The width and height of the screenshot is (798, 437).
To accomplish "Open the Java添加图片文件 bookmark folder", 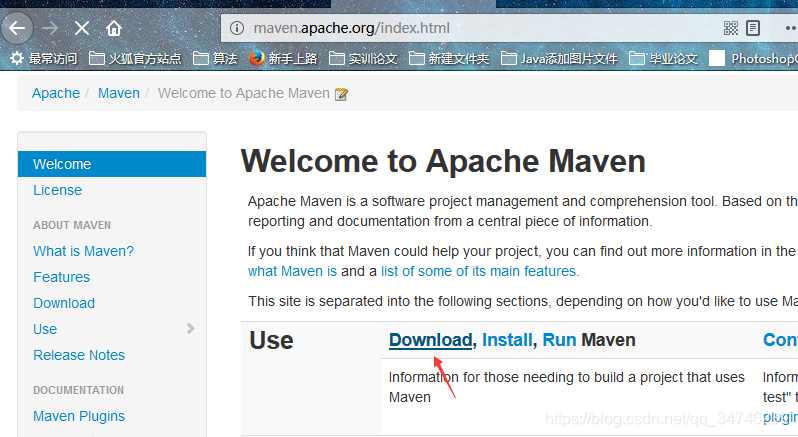I will coord(559,59).
